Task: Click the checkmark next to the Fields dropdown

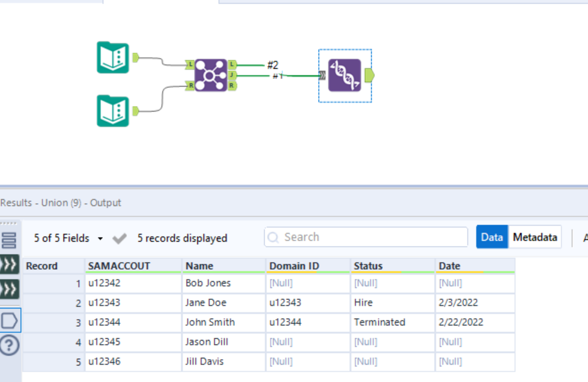Action: point(119,238)
